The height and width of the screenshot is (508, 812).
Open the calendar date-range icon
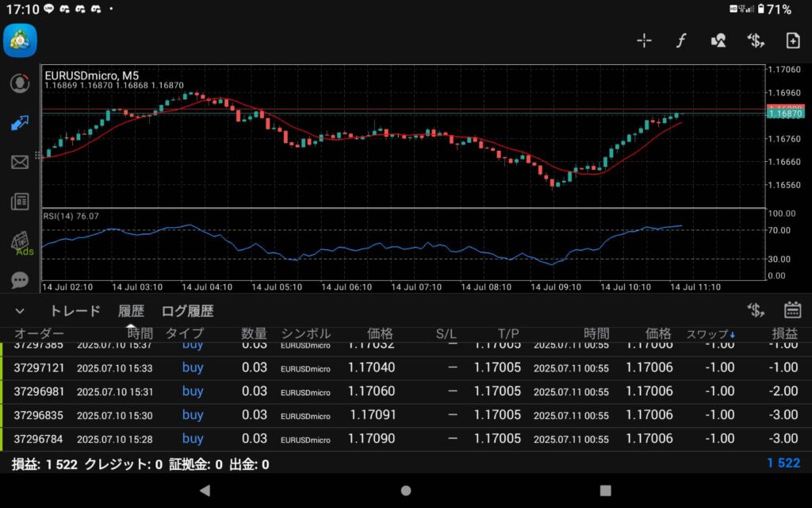click(793, 310)
